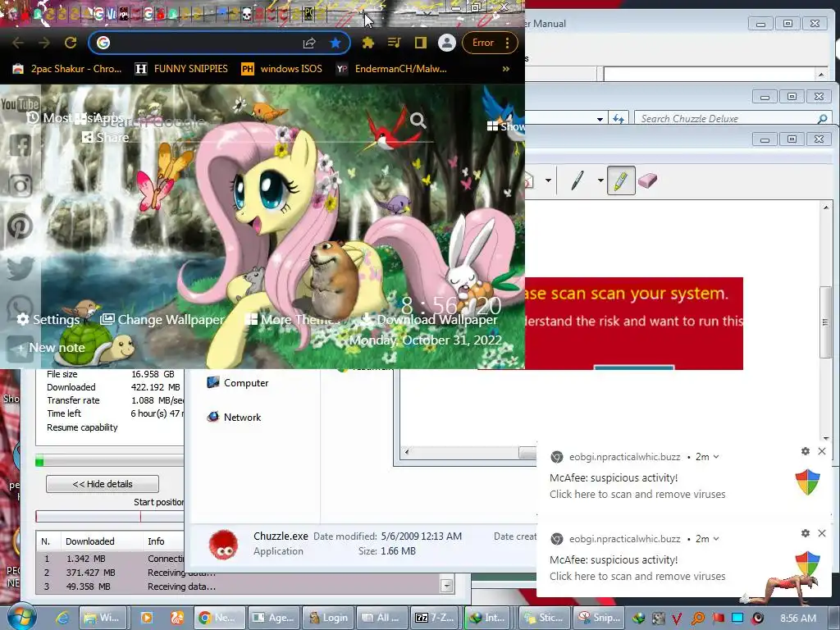Screen dimensions: 840x630
Task: Click Download Wallpaper option
Action: click(x=429, y=320)
